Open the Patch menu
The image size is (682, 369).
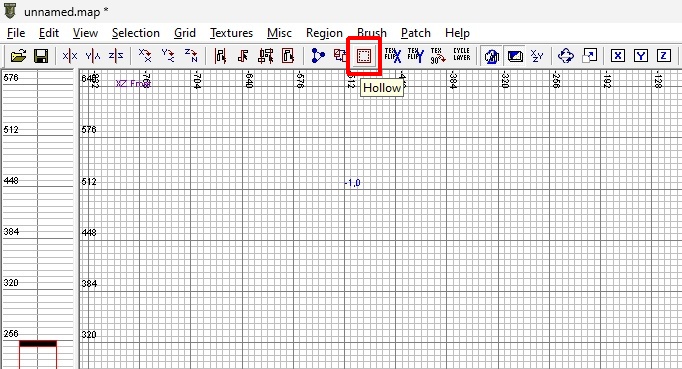(x=416, y=33)
